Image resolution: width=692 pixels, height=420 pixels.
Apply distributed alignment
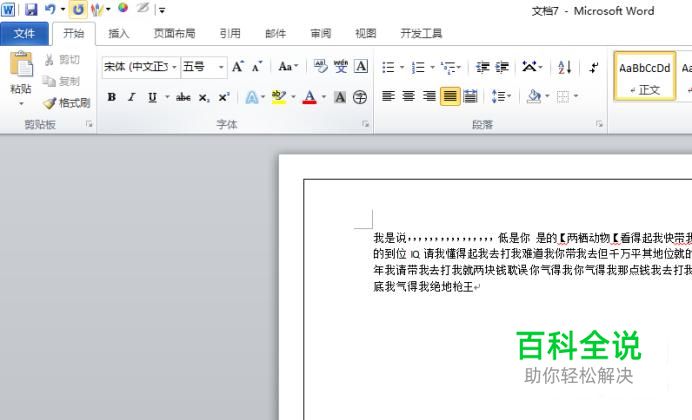[470, 96]
